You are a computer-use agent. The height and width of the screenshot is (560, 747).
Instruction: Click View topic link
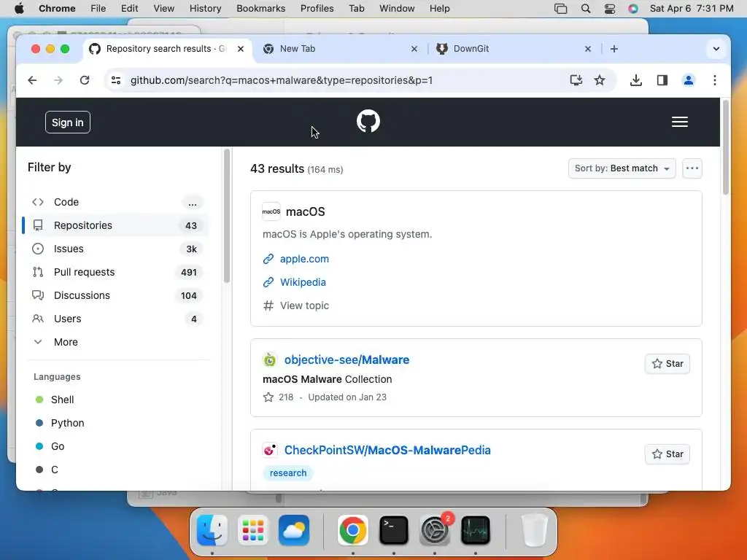(x=304, y=306)
